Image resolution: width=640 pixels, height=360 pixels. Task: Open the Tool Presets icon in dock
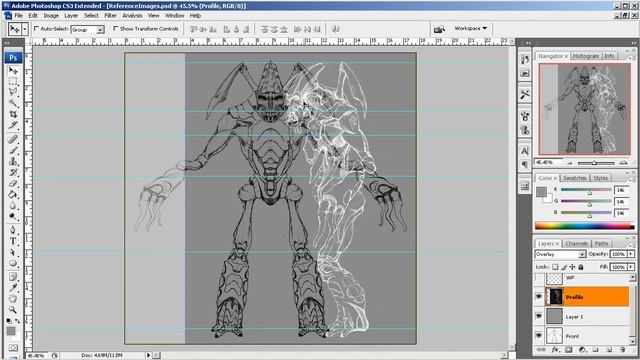[x=525, y=94]
